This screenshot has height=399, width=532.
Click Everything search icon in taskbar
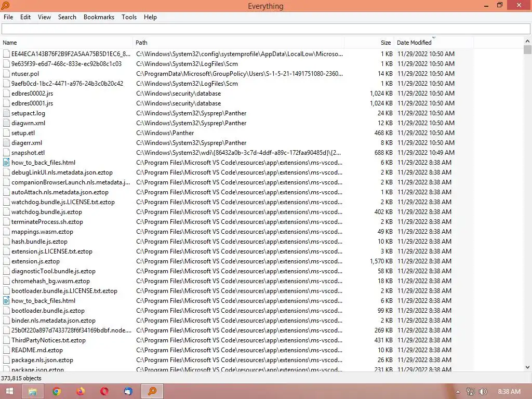click(x=152, y=391)
